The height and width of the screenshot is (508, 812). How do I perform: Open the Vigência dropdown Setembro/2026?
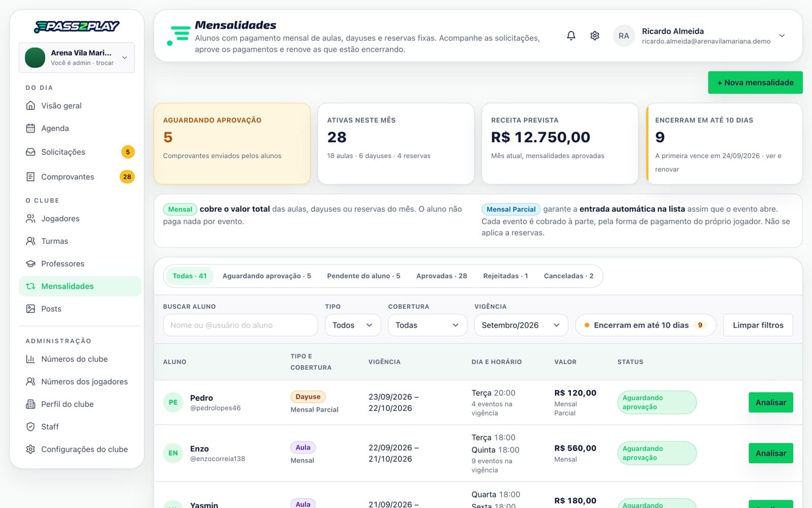(x=521, y=325)
